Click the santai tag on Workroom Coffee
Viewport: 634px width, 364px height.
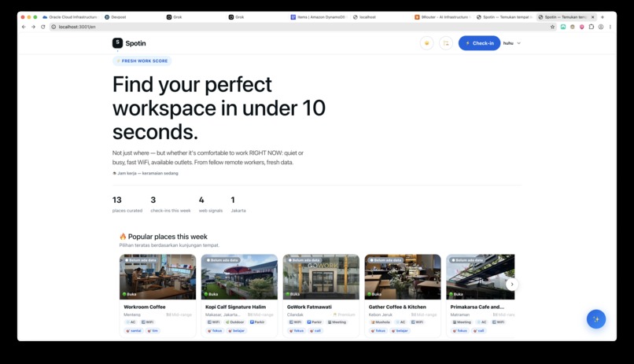pos(134,330)
